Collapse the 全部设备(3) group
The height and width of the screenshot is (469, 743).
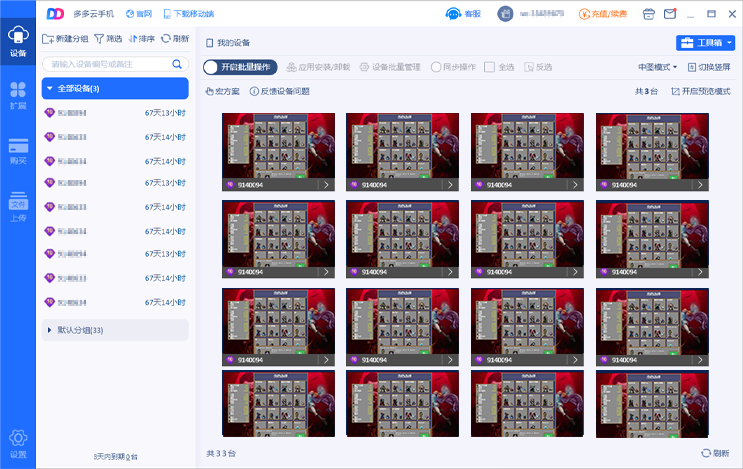(115, 89)
